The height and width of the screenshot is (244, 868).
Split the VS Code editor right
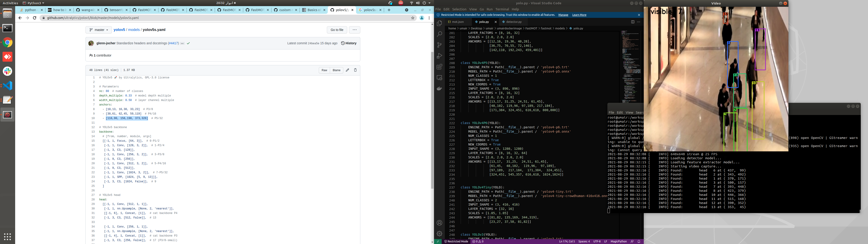click(632, 22)
